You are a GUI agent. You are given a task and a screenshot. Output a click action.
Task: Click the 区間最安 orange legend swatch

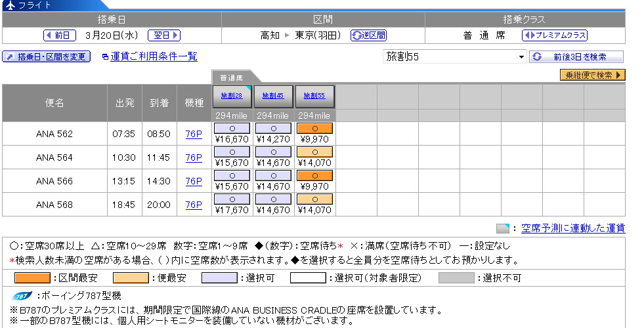coord(32,278)
